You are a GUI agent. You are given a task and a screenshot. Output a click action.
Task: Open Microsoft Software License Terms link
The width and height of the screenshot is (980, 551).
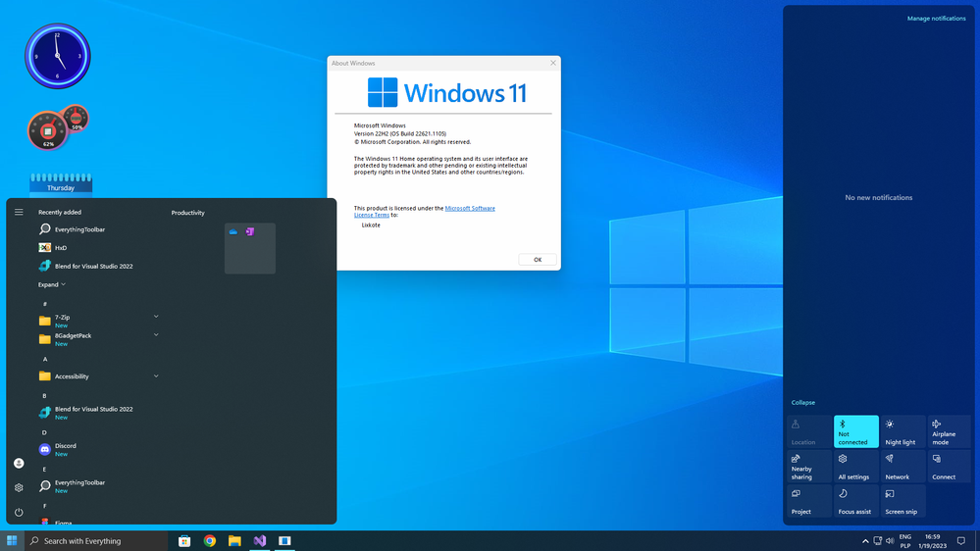(425, 212)
